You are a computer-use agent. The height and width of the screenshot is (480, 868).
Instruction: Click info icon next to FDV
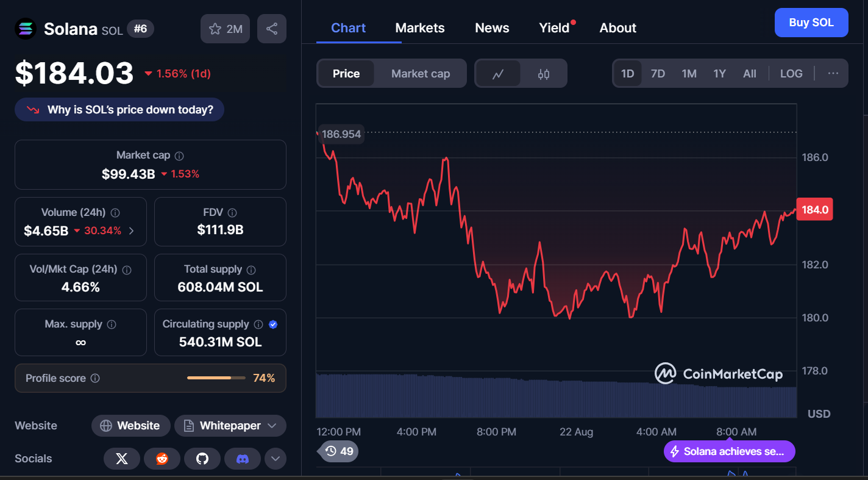pyautogui.click(x=232, y=213)
